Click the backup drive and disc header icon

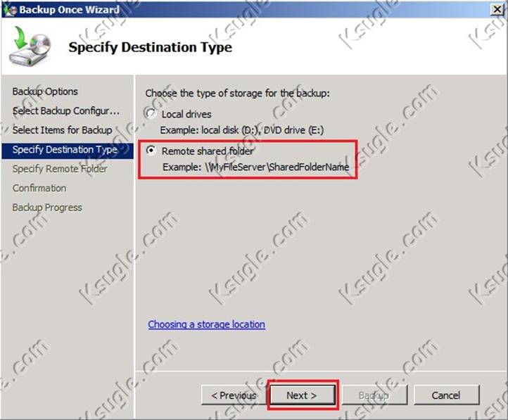[30, 46]
